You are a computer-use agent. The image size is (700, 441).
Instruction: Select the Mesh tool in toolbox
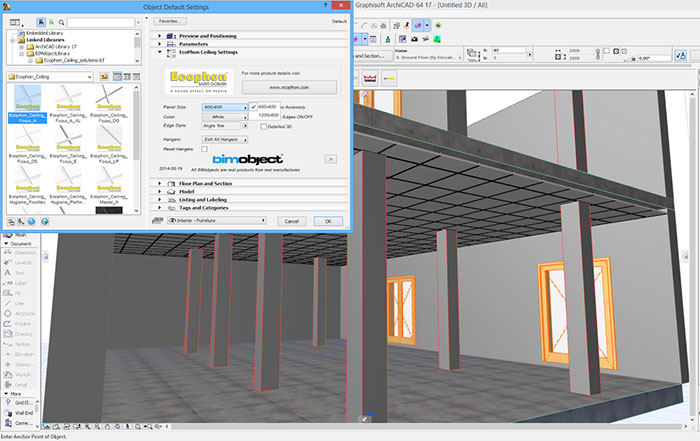point(16,235)
